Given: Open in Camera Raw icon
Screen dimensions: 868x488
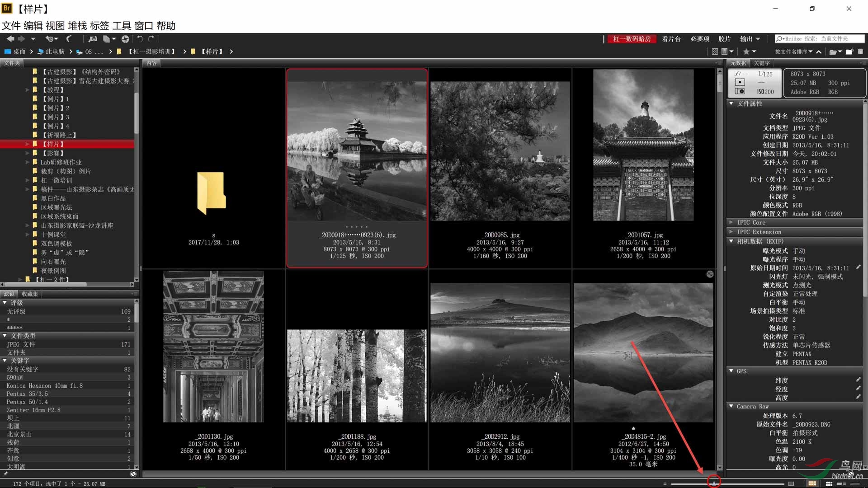Looking at the screenshot, I should point(125,39).
